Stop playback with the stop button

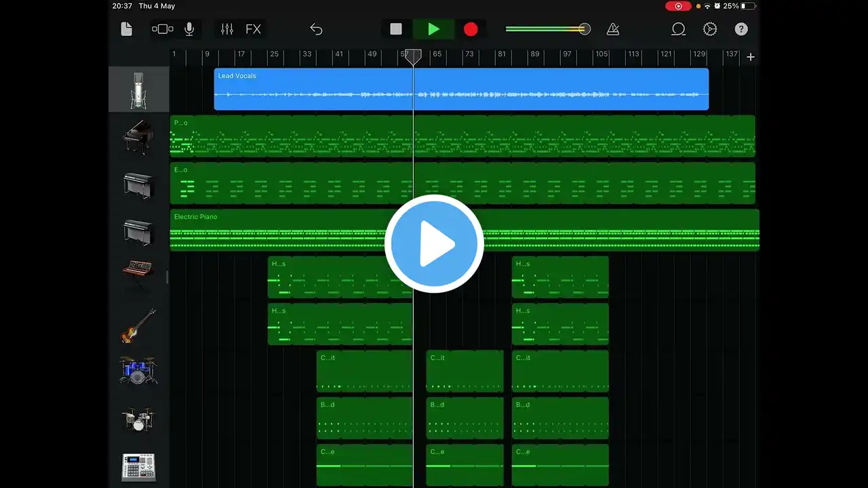pos(396,29)
